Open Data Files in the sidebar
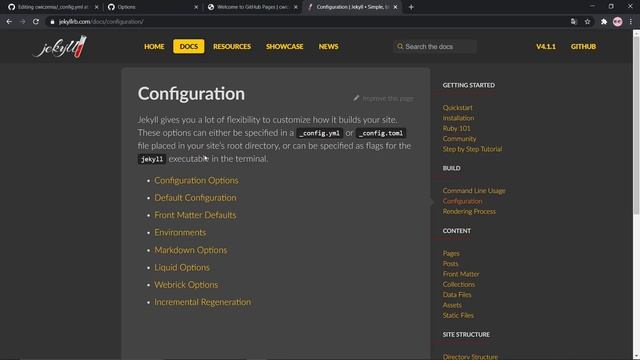 pyautogui.click(x=457, y=295)
